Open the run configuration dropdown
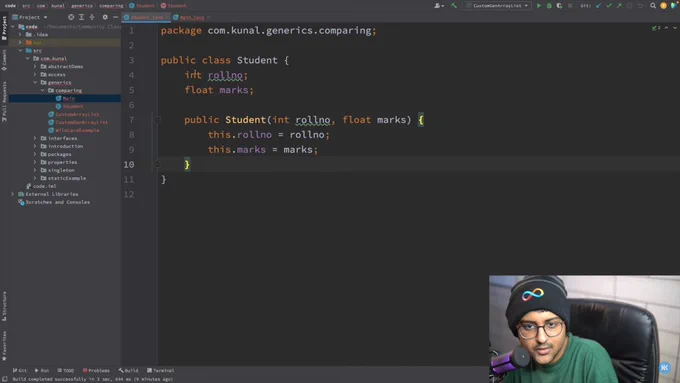The height and width of the screenshot is (383, 680). [498, 6]
